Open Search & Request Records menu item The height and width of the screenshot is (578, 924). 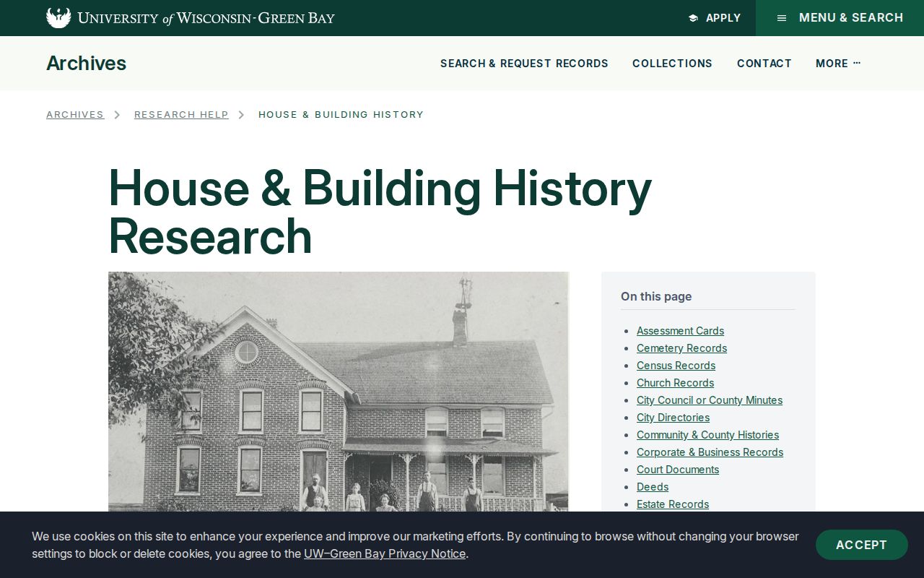tap(524, 64)
